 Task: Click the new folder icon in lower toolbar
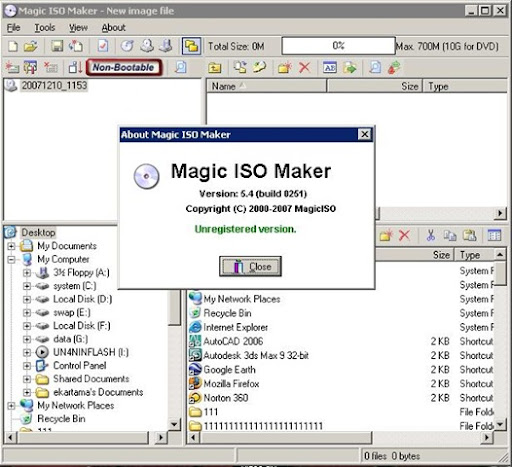[x=386, y=236]
